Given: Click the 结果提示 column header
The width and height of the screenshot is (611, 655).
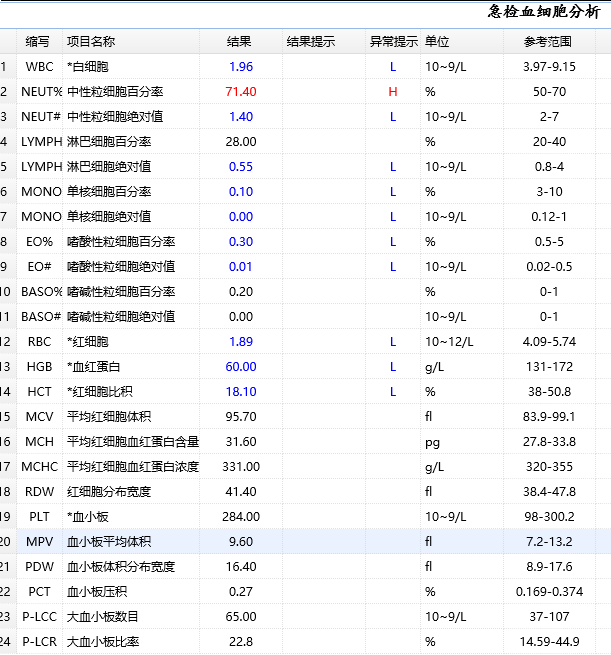Looking at the screenshot, I should (x=311, y=42).
